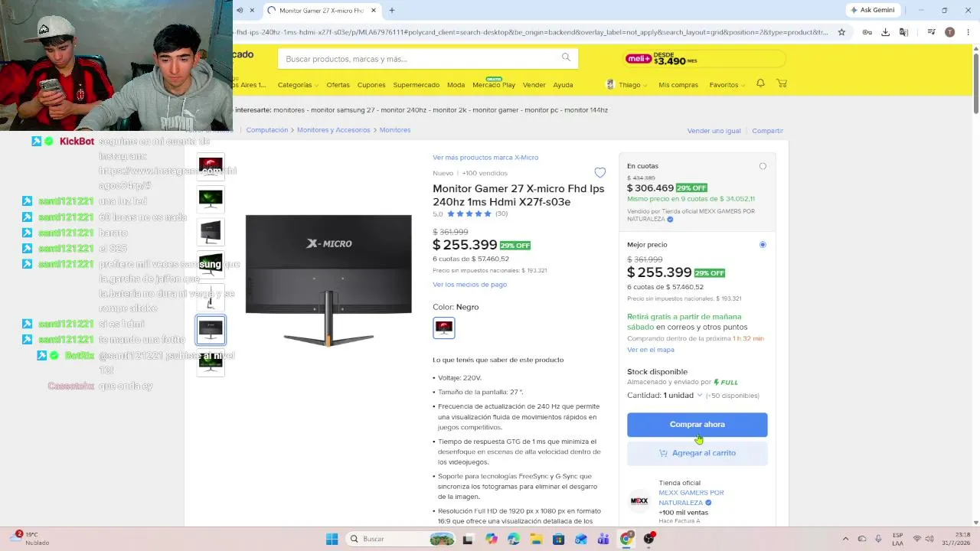This screenshot has width=980, height=551.
Task: Show hidden system tray icons
Action: click(845, 539)
